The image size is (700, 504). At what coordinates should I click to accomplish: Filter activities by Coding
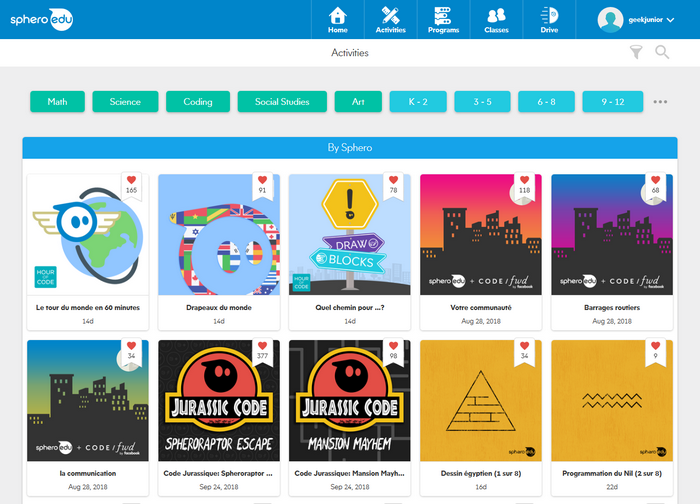click(x=198, y=102)
